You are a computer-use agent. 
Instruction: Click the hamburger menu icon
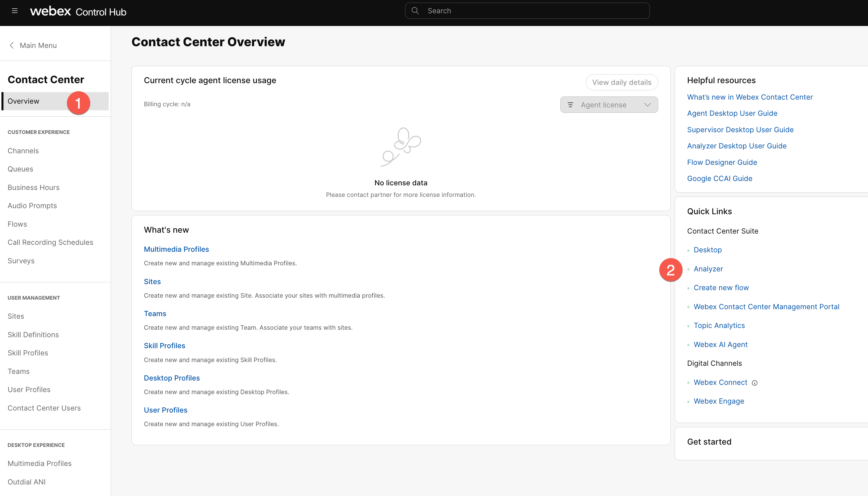click(x=15, y=11)
